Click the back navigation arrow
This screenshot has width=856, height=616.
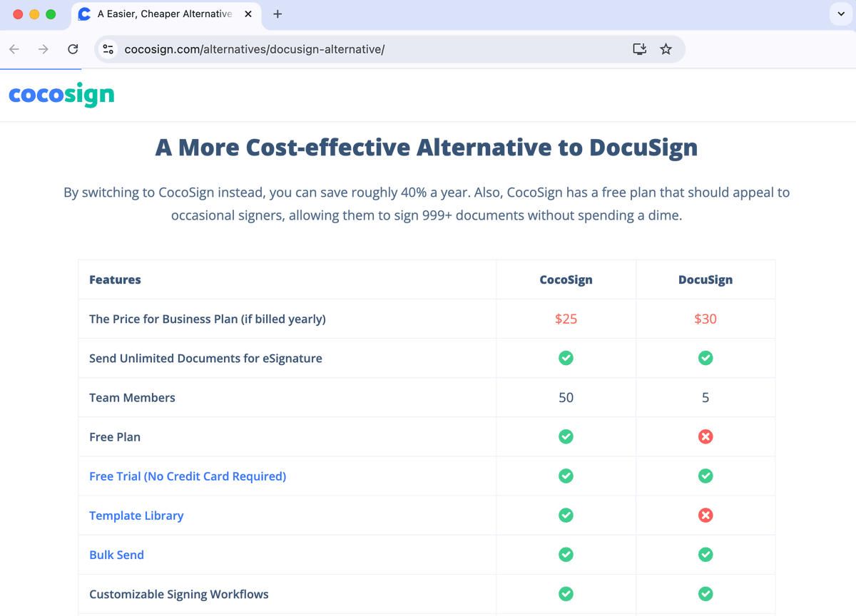pyautogui.click(x=14, y=49)
